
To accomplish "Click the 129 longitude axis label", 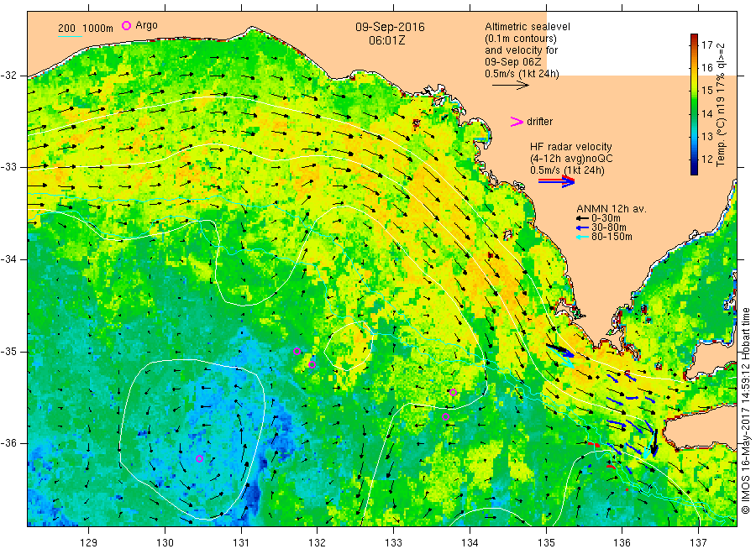I will [x=89, y=543].
